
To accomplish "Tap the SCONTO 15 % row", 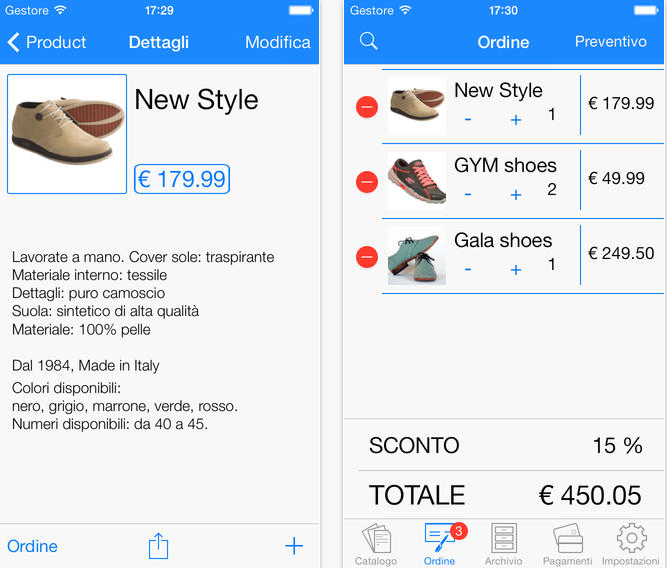I will (505, 445).
